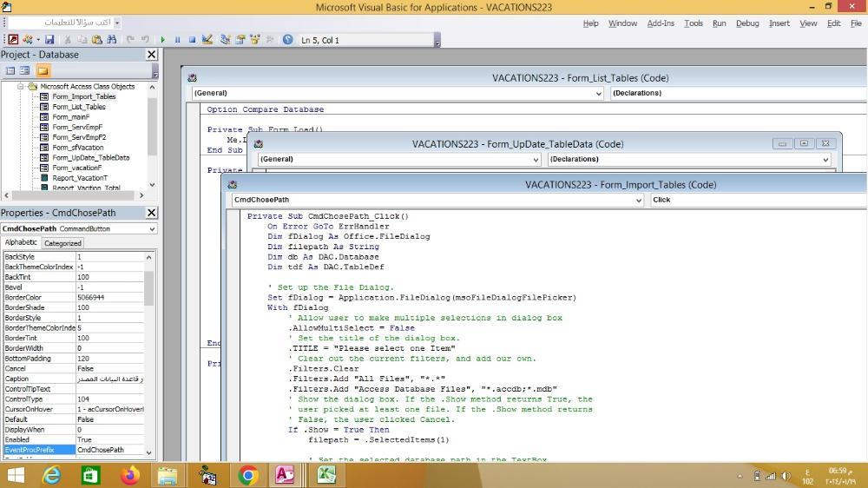Close the Project - Database panel
This screenshot has height=488, width=868.
(x=152, y=55)
